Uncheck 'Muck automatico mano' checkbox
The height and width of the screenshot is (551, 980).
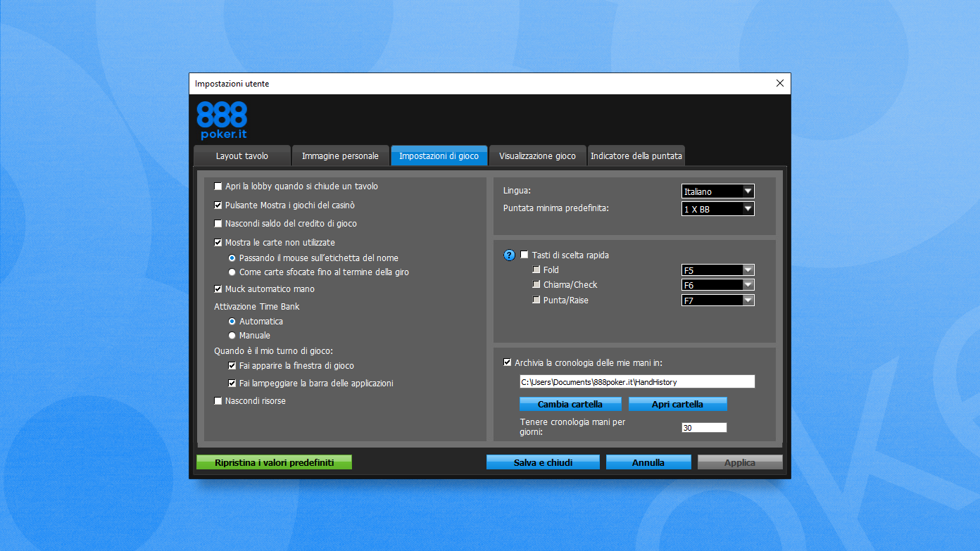(218, 289)
